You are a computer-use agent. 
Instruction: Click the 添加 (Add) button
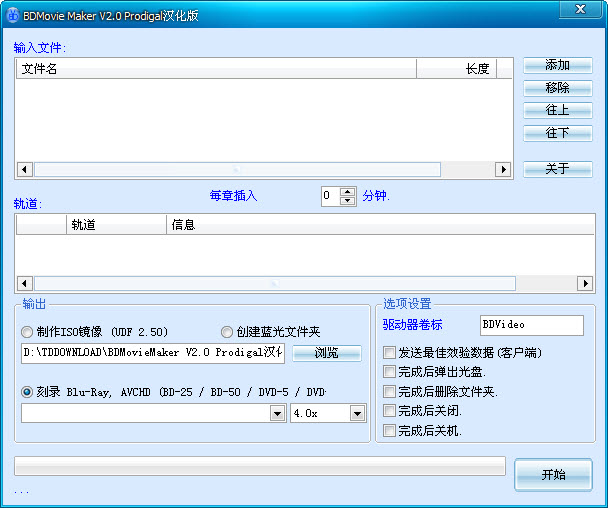point(558,65)
